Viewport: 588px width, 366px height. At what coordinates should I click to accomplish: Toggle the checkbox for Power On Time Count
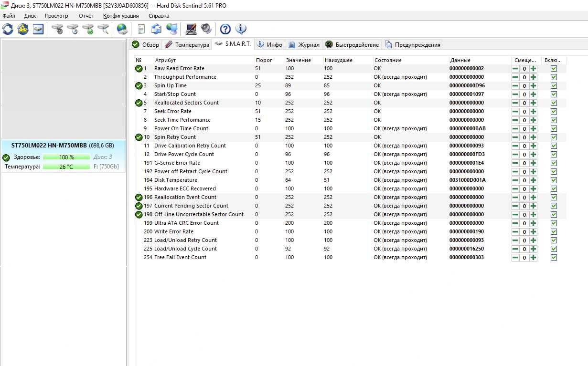[554, 129]
